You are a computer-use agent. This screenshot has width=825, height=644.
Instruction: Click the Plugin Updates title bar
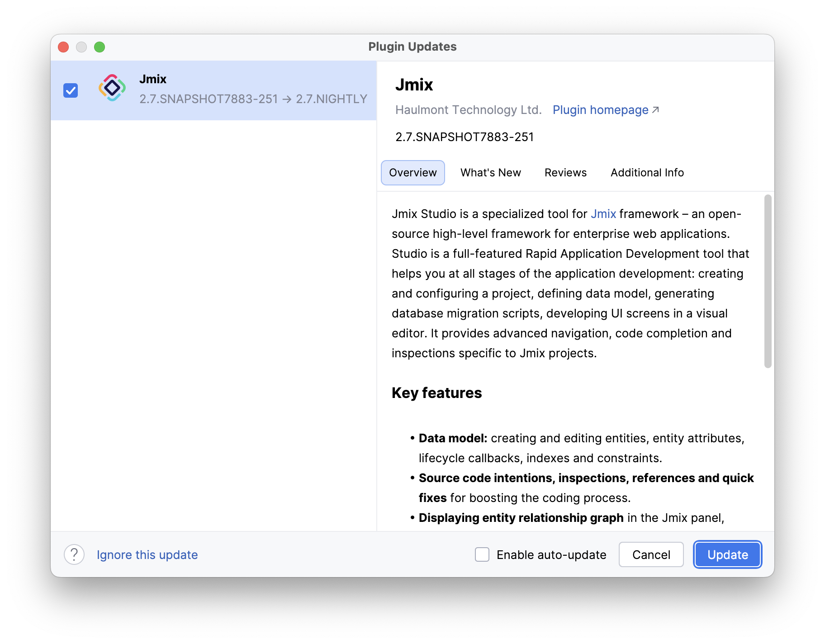tap(412, 47)
